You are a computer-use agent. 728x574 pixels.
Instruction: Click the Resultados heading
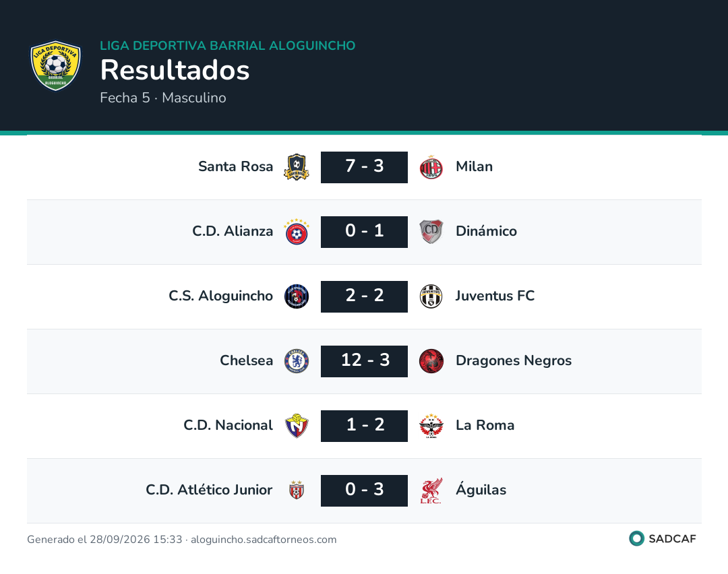pos(175,70)
